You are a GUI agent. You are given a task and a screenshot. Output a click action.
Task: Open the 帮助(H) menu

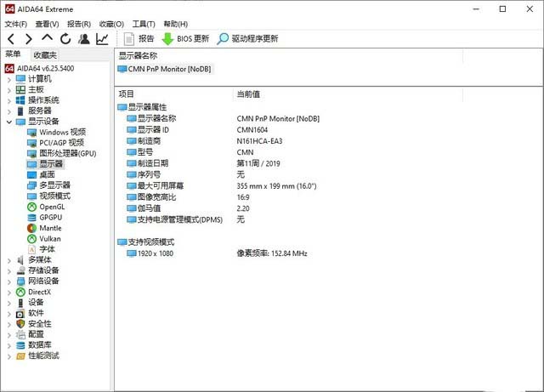176,24
